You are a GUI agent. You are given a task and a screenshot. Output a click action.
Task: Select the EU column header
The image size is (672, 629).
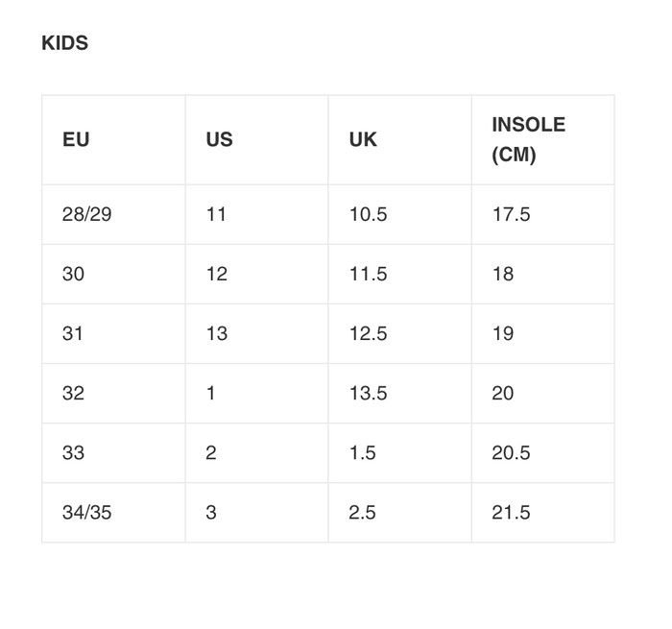click(x=113, y=140)
